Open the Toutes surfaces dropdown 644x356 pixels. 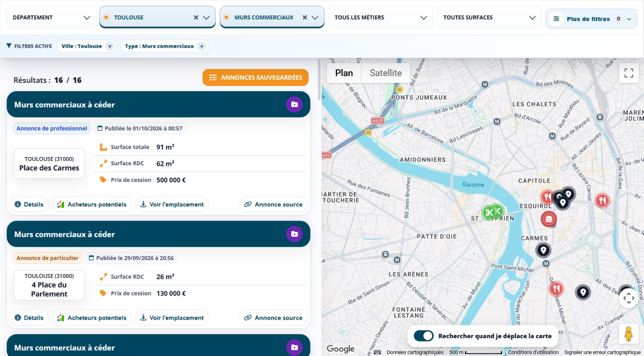pos(489,18)
